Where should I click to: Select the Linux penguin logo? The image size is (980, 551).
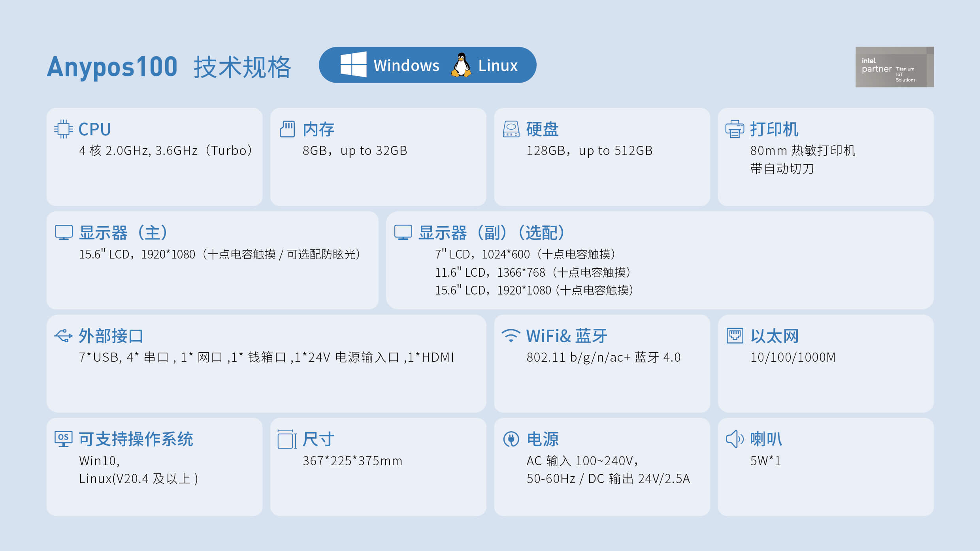(461, 64)
